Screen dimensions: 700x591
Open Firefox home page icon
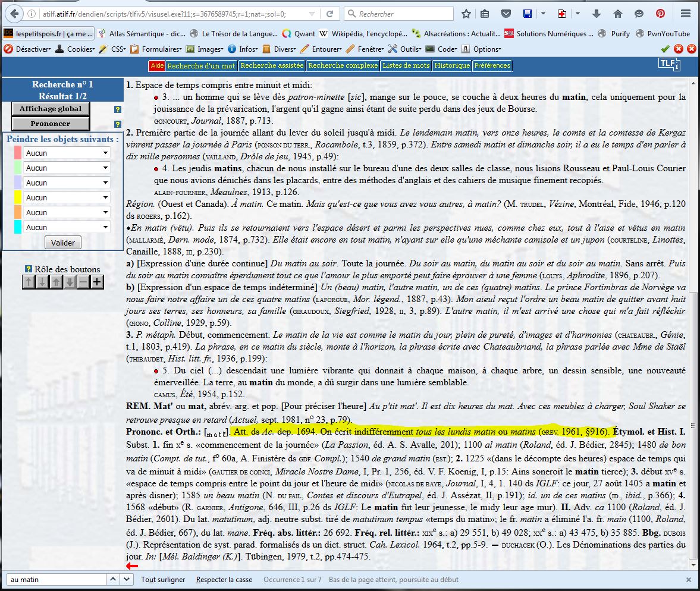point(618,13)
